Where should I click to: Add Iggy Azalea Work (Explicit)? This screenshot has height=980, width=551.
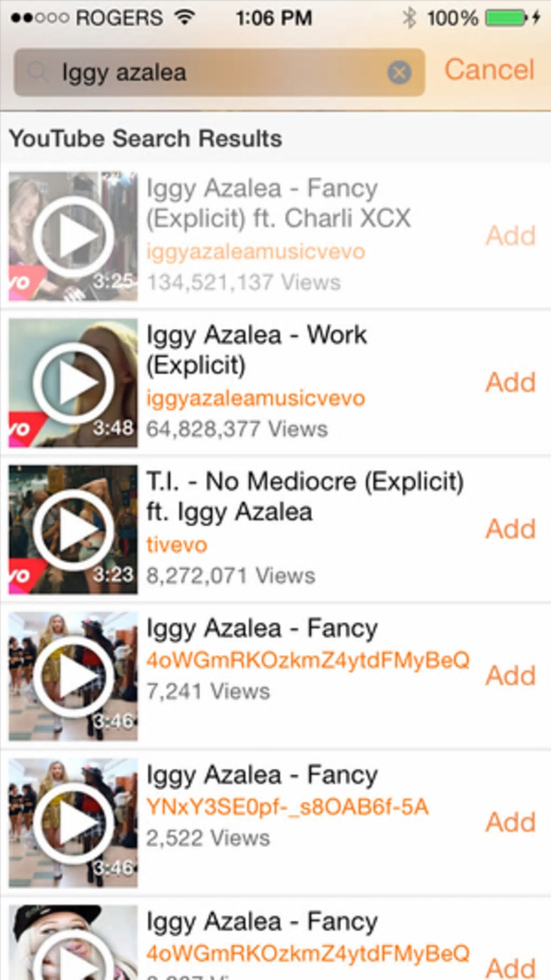click(510, 382)
